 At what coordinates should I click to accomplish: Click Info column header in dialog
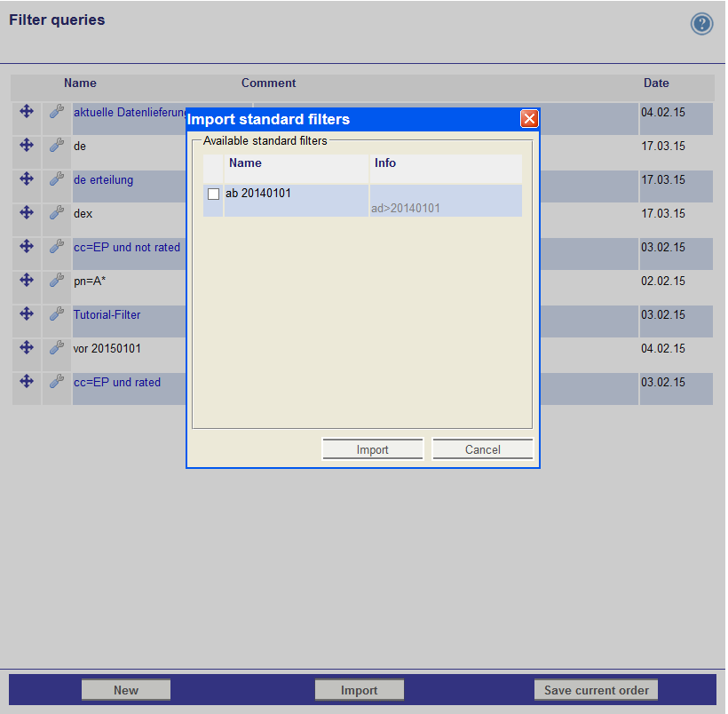(385, 163)
